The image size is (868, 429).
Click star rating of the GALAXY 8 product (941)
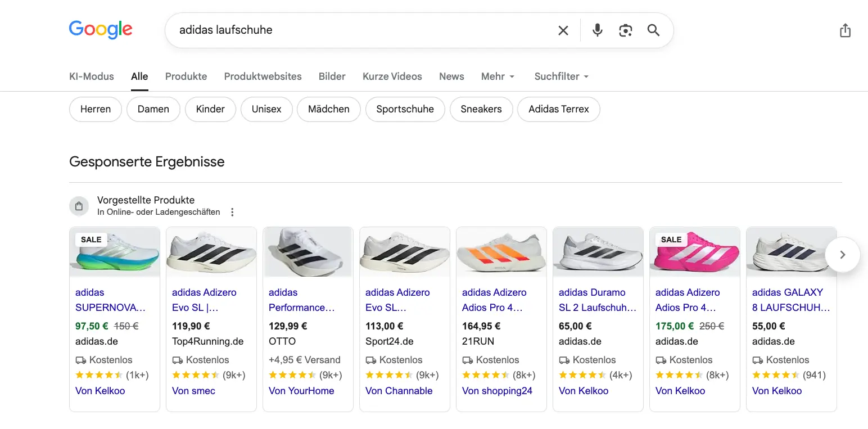click(776, 375)
